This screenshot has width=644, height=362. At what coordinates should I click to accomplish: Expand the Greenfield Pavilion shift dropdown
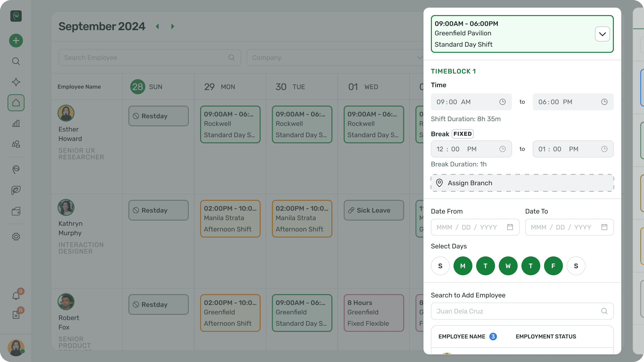point(602,34)
